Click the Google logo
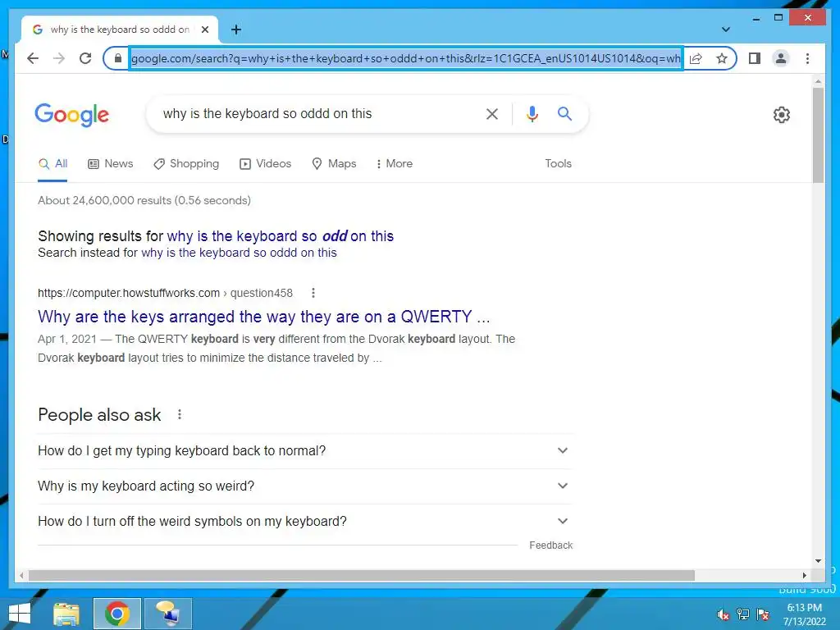This screenshot has height=630, width=840. click(72, 115)
